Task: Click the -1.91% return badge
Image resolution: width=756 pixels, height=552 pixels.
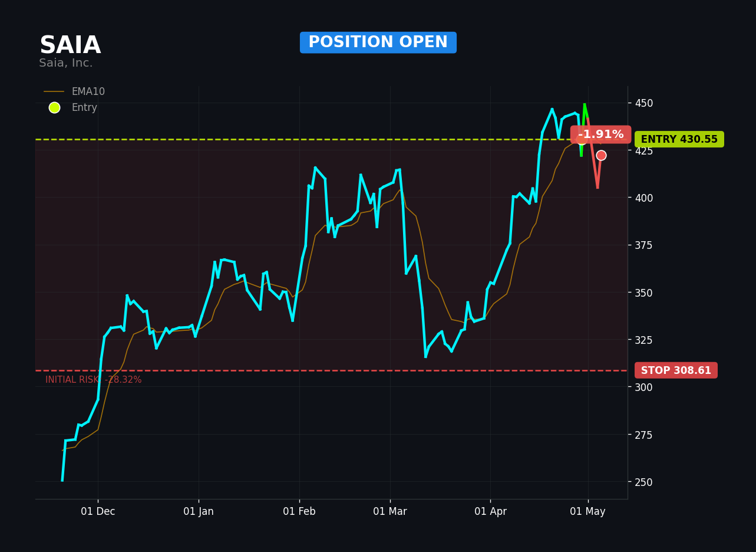Action: point(600,134)
